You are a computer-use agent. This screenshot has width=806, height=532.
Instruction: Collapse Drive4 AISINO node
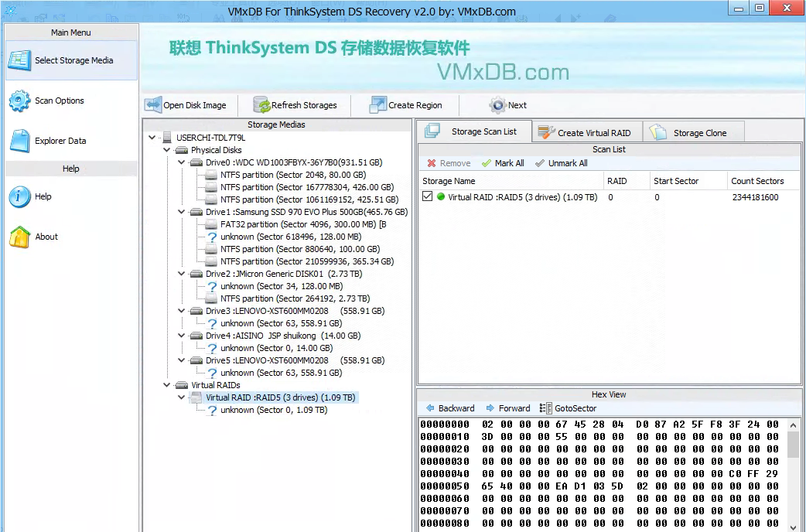(x=182, y=336)
